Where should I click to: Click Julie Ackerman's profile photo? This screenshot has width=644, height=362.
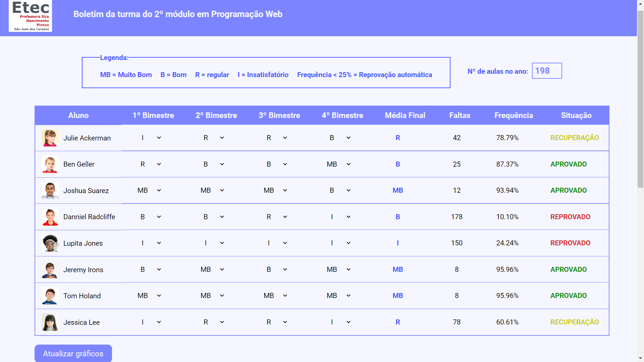click(50, 138)
